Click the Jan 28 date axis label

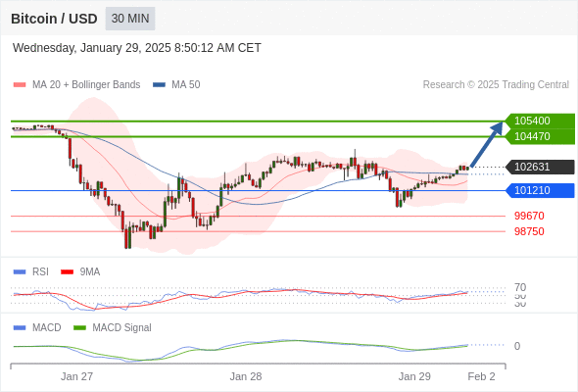[246, 376]
